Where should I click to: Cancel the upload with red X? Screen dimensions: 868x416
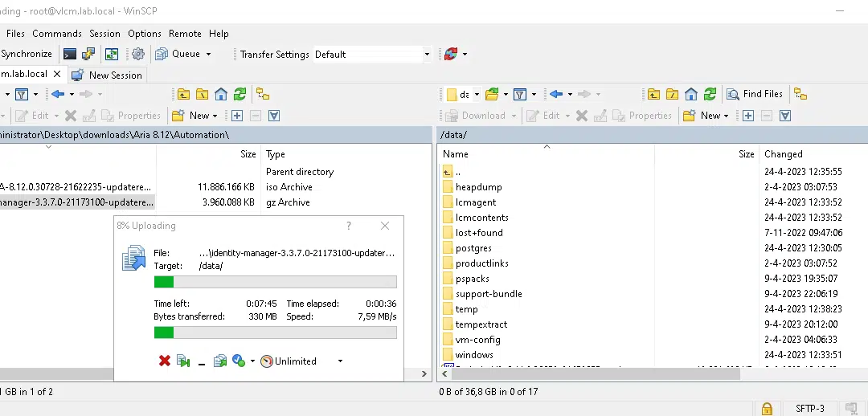click(165, 361)
